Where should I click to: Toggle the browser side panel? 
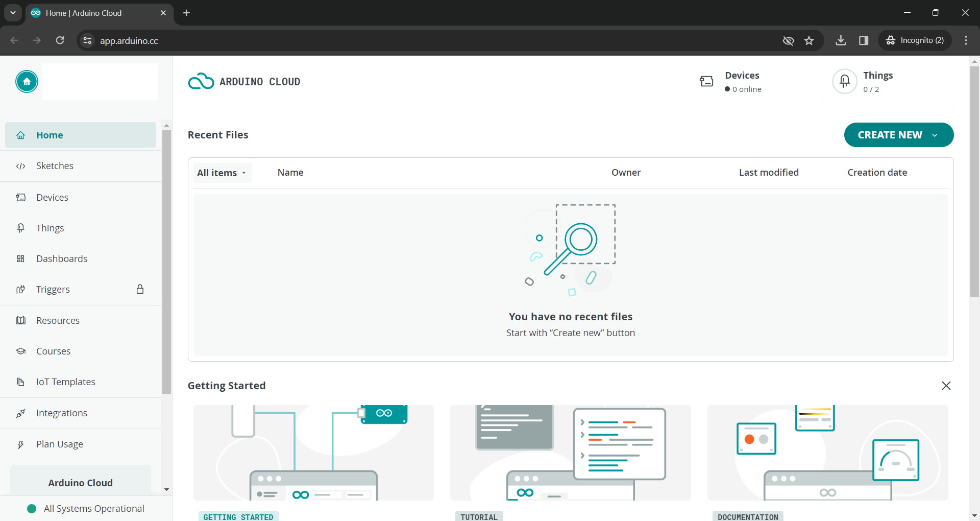(864, 40)
